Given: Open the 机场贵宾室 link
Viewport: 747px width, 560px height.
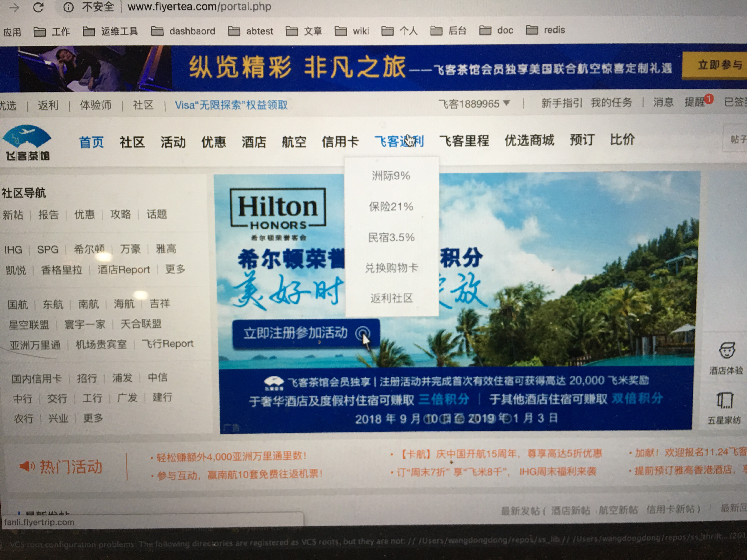Looking at the screenshot, I should pyautogui.click(x=101, y=345).
